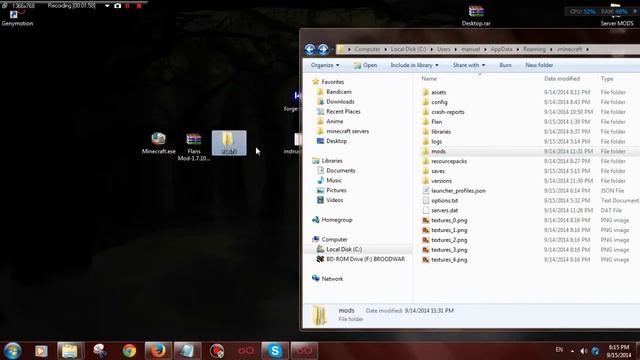Click the EN language indicator in tray
Image resolution: width=640 pixels, height=360 pixels.
(559, 350)
